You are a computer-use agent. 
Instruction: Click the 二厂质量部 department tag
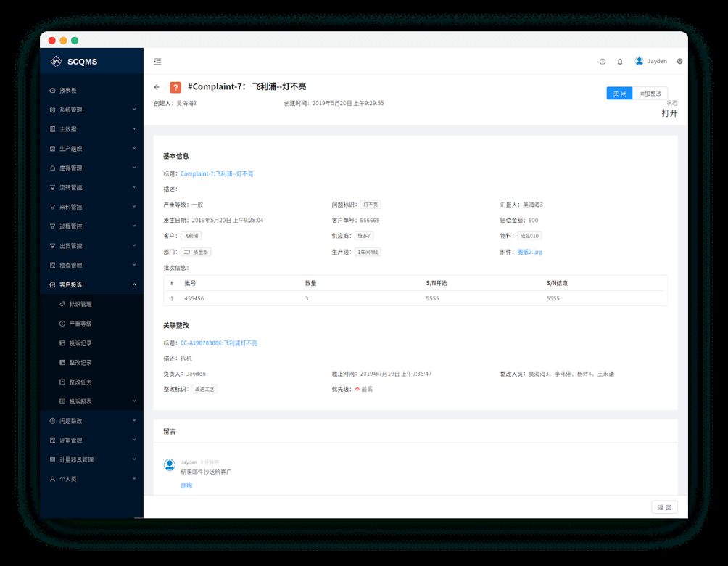tap(196, 252)
